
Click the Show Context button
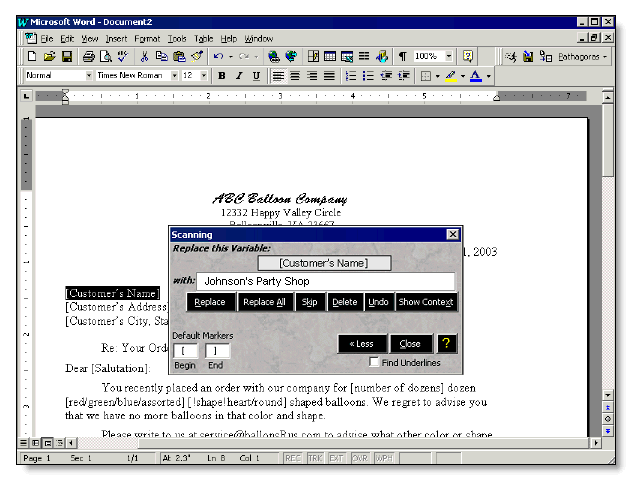(x=425, y=302)
